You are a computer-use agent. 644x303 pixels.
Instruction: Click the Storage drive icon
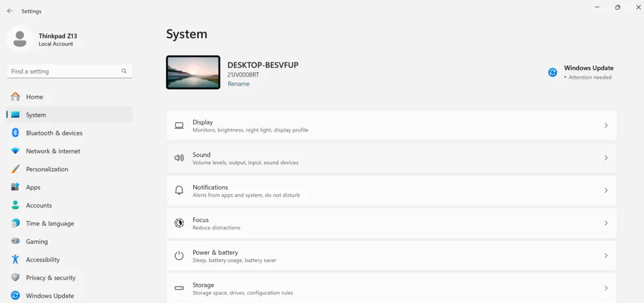(179, 288)
